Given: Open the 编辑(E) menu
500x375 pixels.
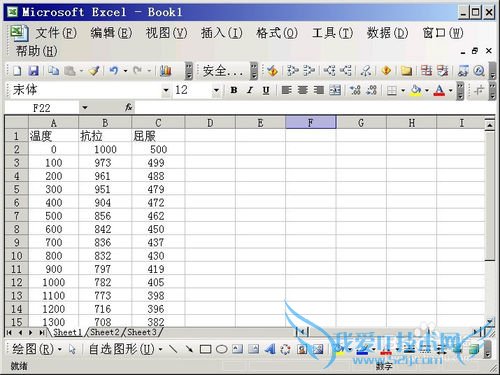Looking at the screenshot, I should 111,33.
